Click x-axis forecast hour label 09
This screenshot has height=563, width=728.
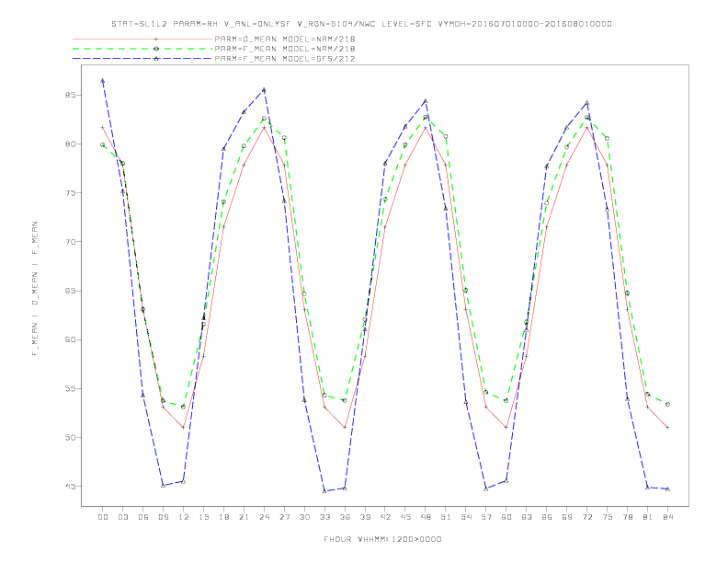(163, 517)
